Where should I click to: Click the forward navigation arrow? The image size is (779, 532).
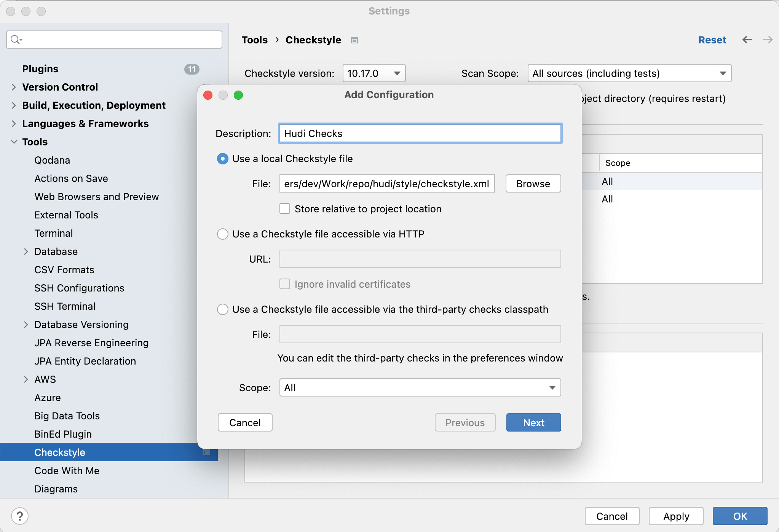point(768,40)
